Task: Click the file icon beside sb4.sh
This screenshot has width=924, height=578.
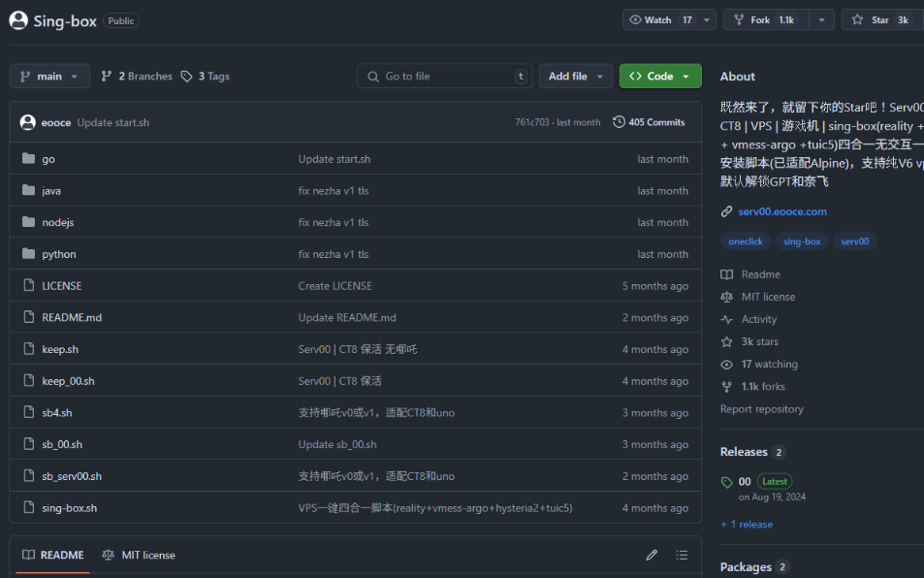Action: coord(28,412)
